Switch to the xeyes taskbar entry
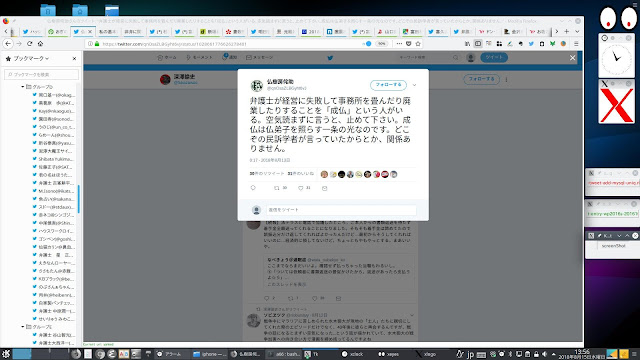This screenshot has width=640, height=360. pyautogui.click(x=389, y=354)
